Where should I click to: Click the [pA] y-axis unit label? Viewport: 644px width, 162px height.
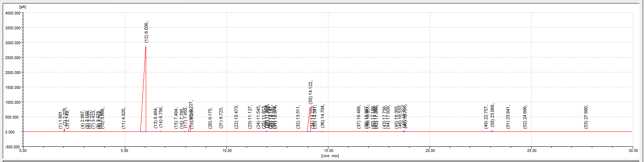click(22, 7)
